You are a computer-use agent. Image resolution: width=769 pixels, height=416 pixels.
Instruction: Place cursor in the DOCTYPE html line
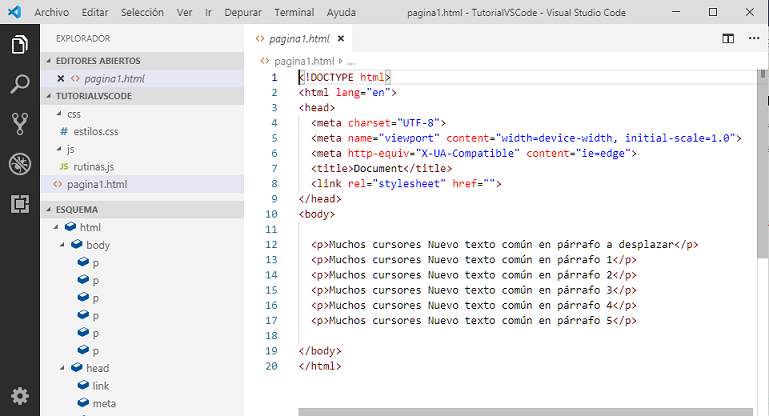click(x=344, y=77)
